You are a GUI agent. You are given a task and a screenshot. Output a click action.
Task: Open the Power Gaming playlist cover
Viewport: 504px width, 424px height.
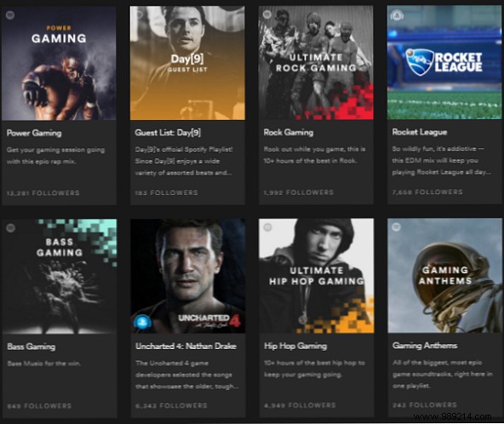(59, 63)
